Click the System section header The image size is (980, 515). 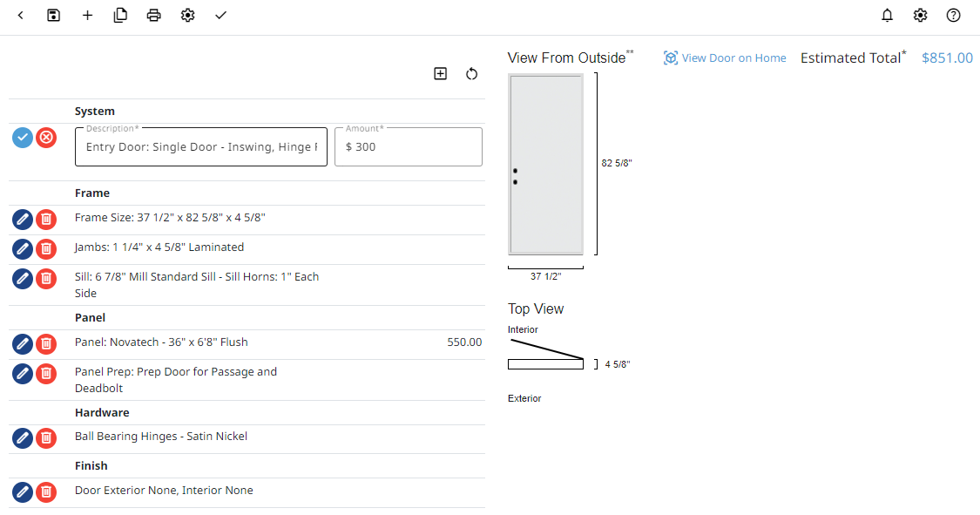[x=95, y=112]
